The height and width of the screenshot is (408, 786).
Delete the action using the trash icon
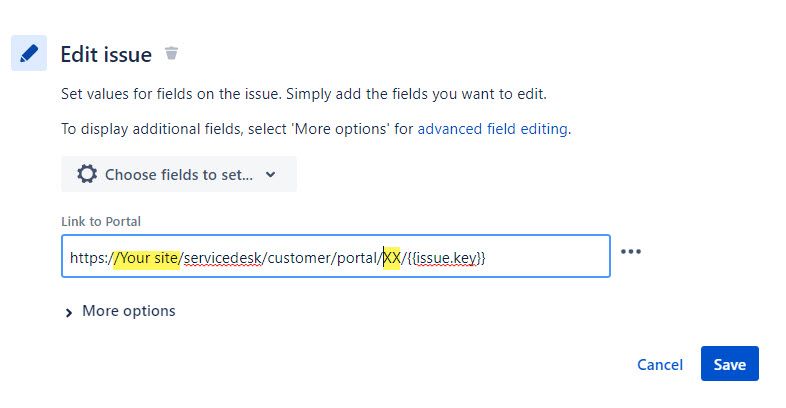coord(171,53)
